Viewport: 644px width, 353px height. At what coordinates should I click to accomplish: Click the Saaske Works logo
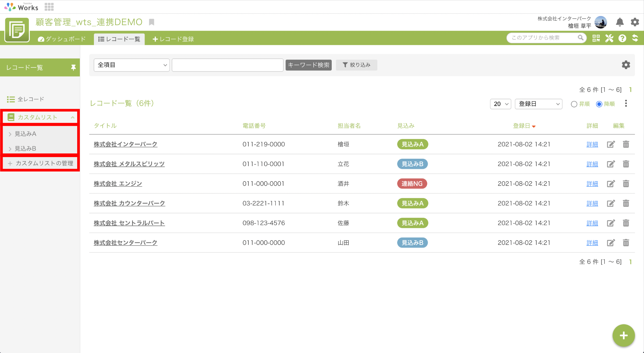[x=21, y=7]
